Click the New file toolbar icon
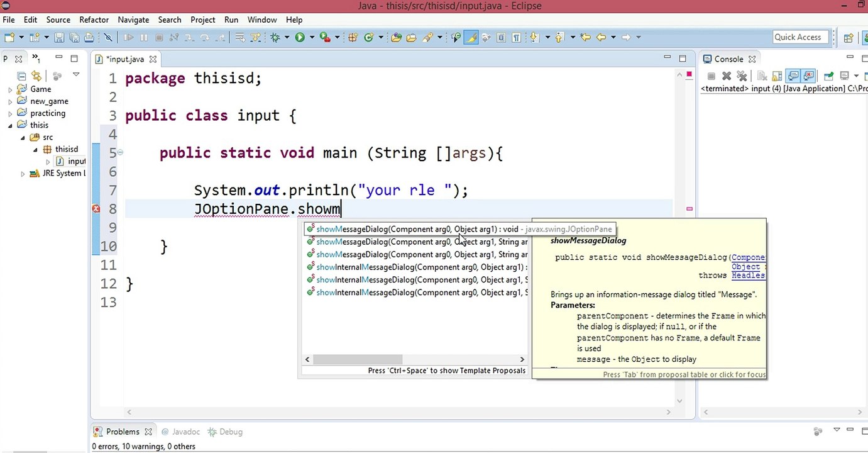The height and width of the screenshot is (453, 868). pyautogui.click(x=9, y=37)
